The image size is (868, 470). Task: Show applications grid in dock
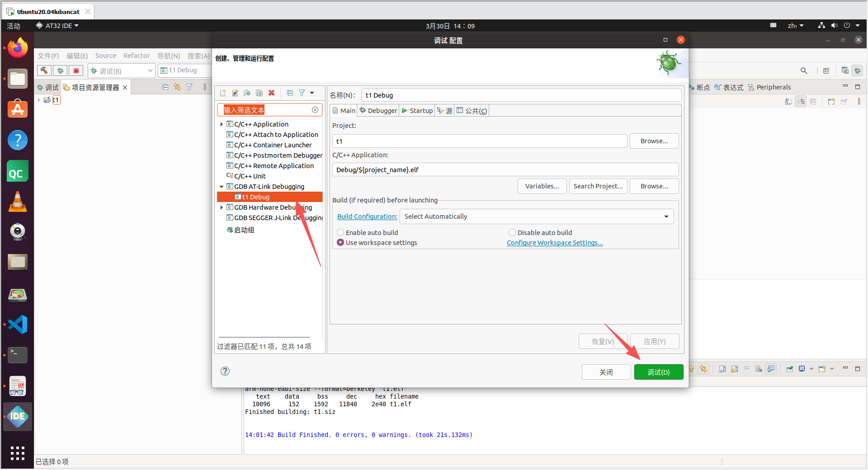tap(18, 453)
